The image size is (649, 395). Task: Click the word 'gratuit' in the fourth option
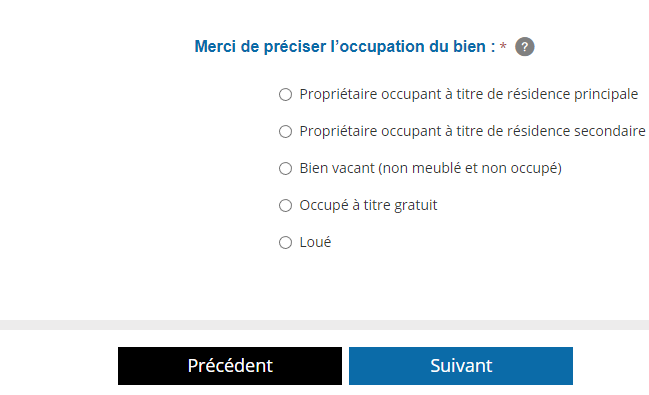[416, 206]
